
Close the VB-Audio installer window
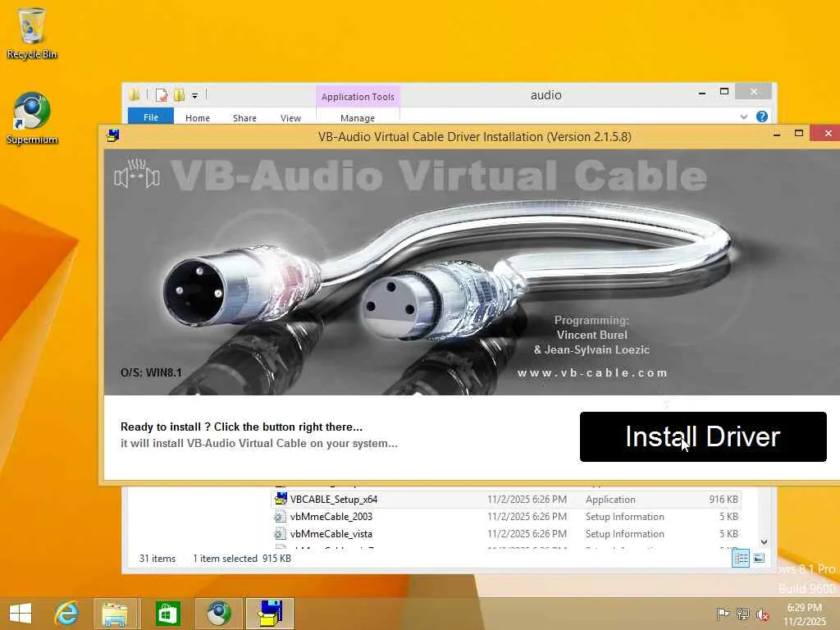[x=829, y=134]
